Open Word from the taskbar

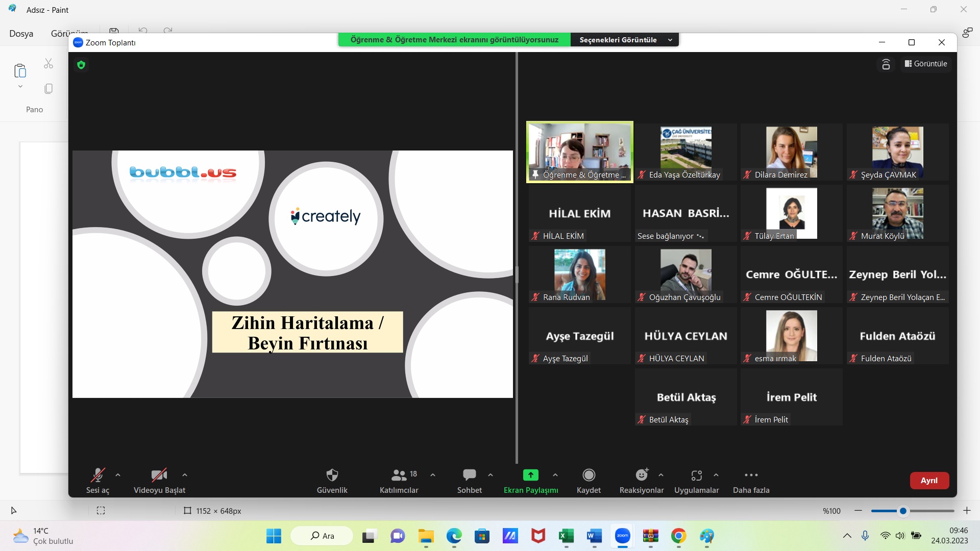[594, 536]
